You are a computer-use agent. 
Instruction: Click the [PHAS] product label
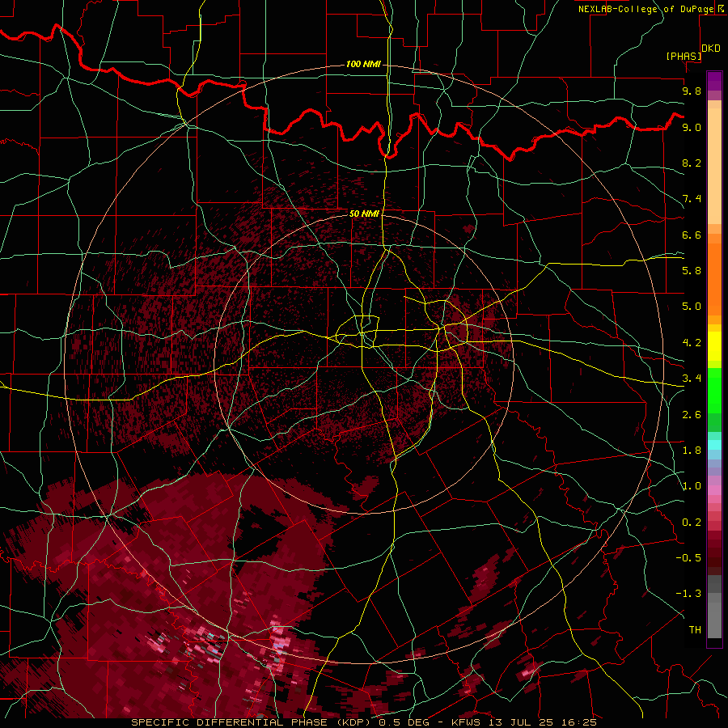684,56
